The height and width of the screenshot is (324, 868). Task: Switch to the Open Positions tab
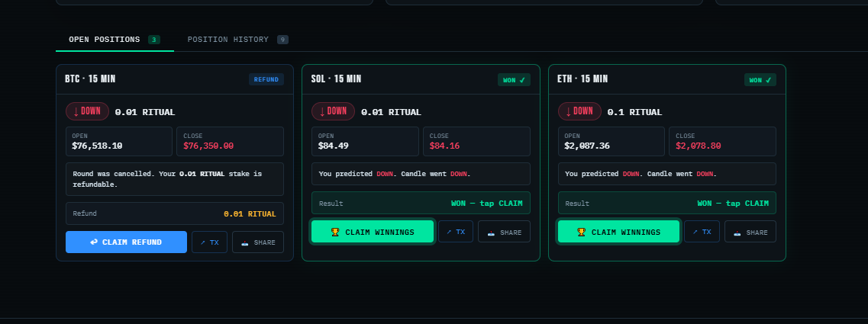point(115,40)
